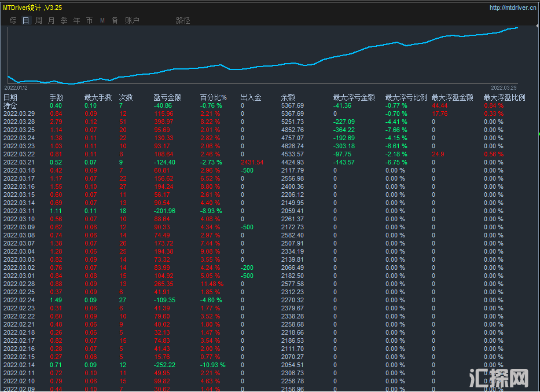Open the 周 weekly statistics tab
The height and width of the screenshot is (392, 540).
point(39,20)
